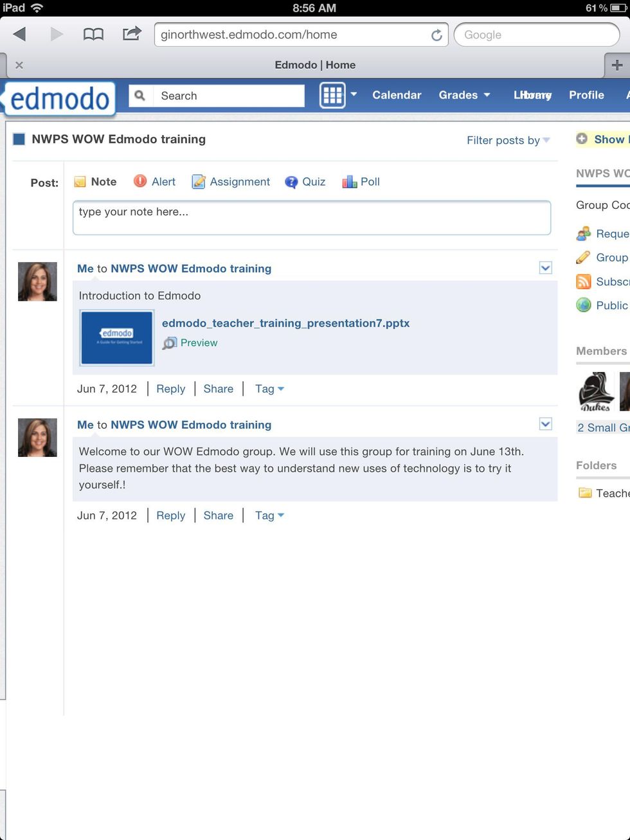Open the Assignment composer icon

pyautogui.click(x=199, y=182)
